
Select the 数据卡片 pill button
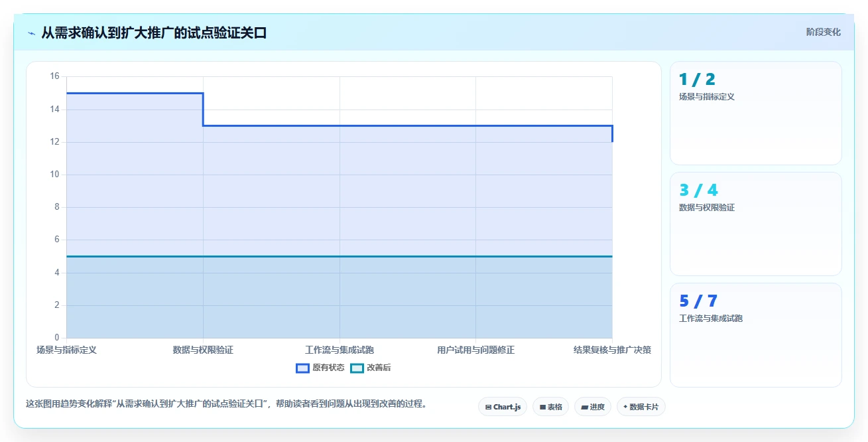click(641, 407)
